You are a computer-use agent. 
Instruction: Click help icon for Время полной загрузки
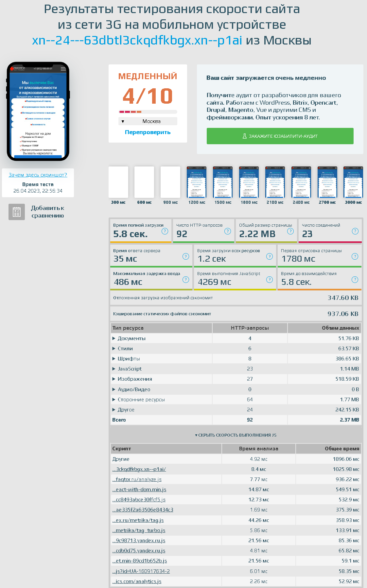165,231
